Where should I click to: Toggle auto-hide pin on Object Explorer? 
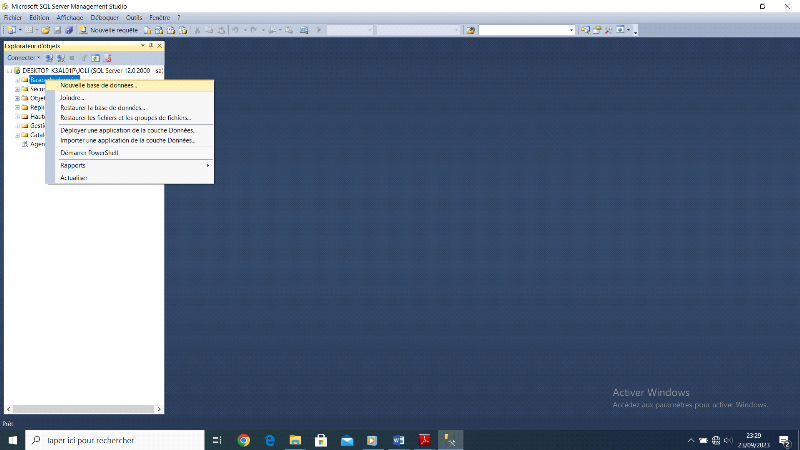pos(151,45)
